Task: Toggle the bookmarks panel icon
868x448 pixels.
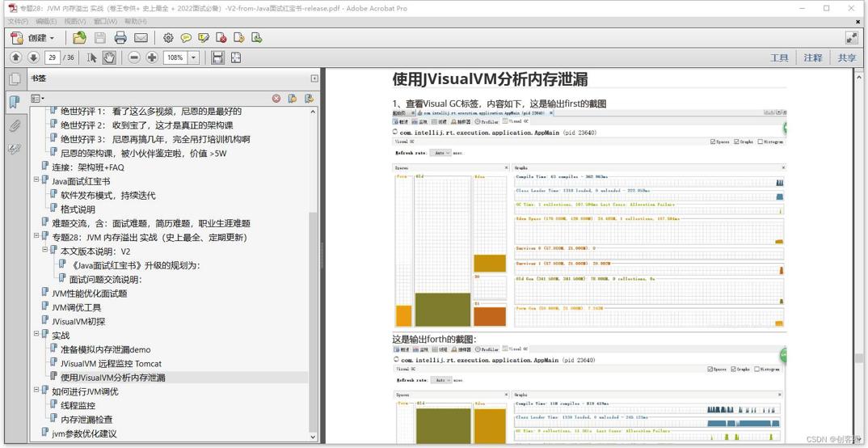Action: (x=15, y=102)
